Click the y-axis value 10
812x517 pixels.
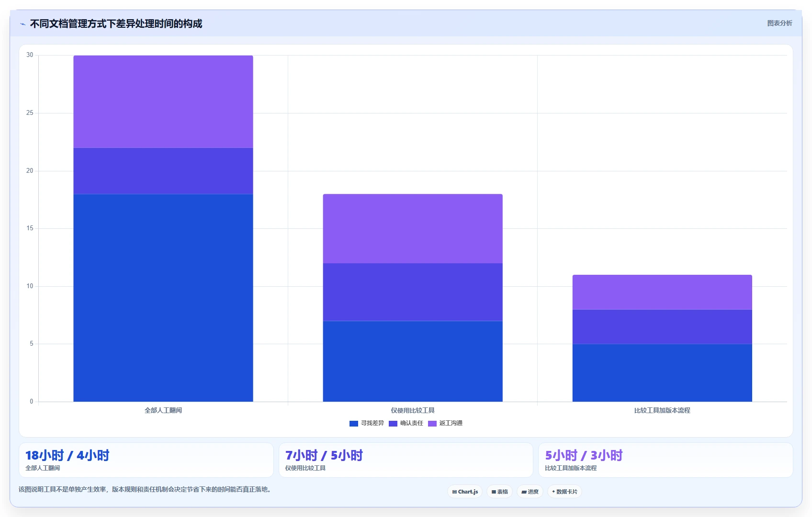30,286
